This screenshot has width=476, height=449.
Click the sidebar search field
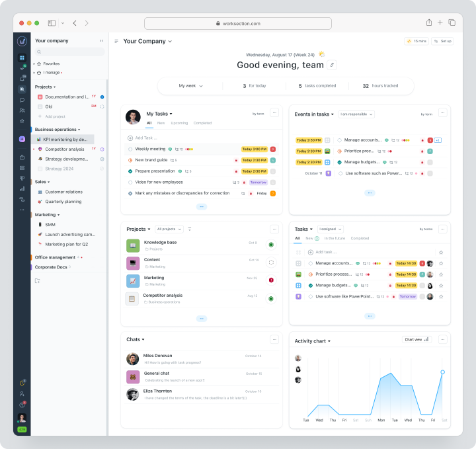click(x=70, y=52)
